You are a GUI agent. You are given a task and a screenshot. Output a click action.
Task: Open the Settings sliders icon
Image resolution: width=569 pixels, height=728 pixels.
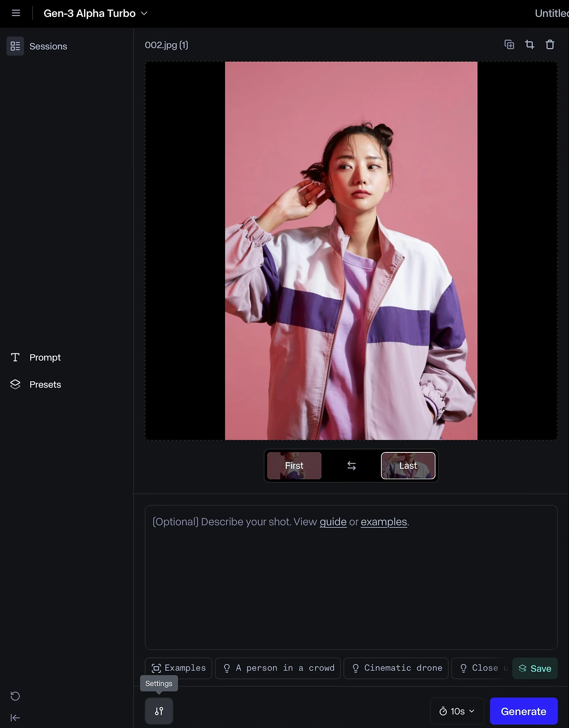click(159, 711)
